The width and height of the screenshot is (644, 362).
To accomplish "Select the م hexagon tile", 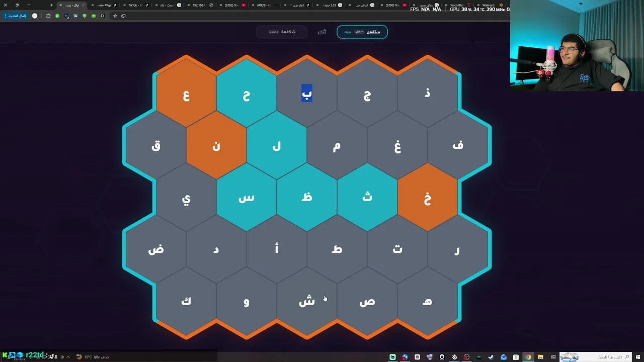I will tap(337, 146).
